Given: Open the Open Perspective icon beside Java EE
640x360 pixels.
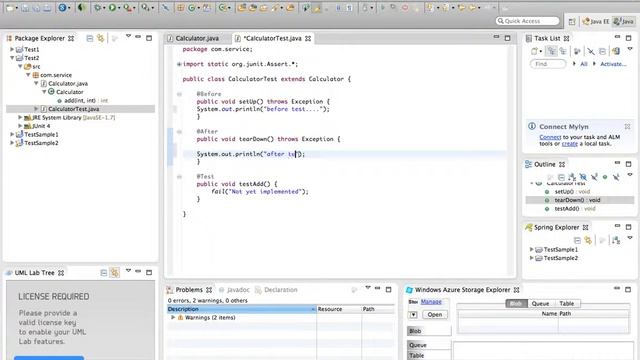Looking at the screenshot, I should pos(572,22).
